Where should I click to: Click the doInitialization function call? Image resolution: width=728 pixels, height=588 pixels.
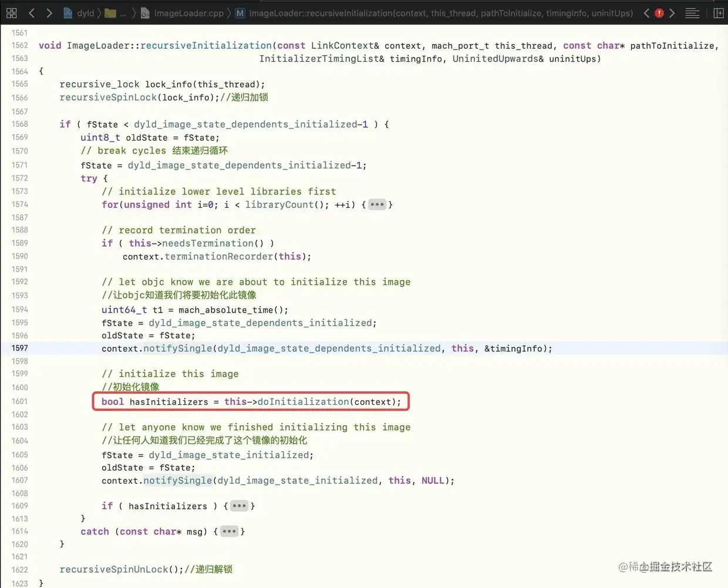[303, 402]
